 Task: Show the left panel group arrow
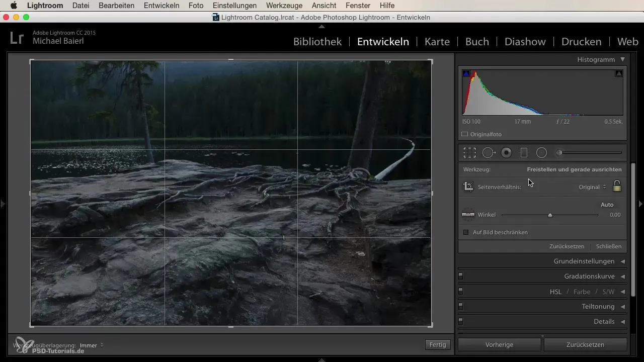(3, 204)
